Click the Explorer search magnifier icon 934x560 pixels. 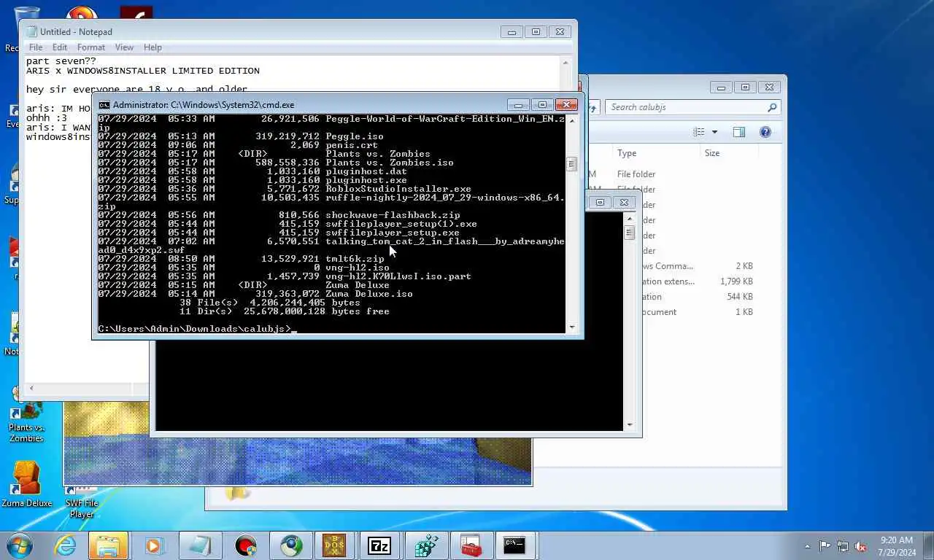point(772,107)
